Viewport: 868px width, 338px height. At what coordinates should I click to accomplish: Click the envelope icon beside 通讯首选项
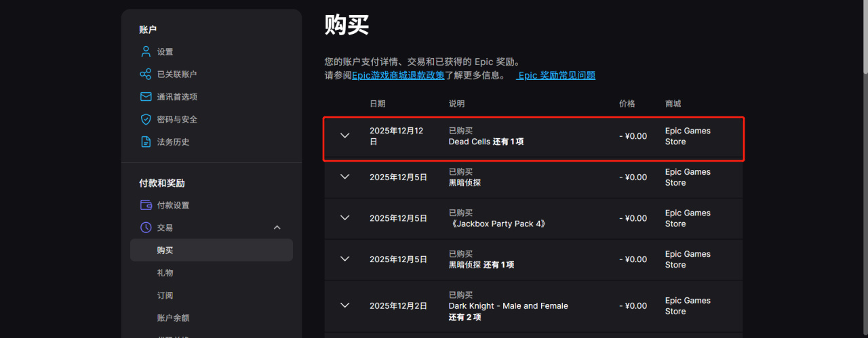tap(145, 97)
